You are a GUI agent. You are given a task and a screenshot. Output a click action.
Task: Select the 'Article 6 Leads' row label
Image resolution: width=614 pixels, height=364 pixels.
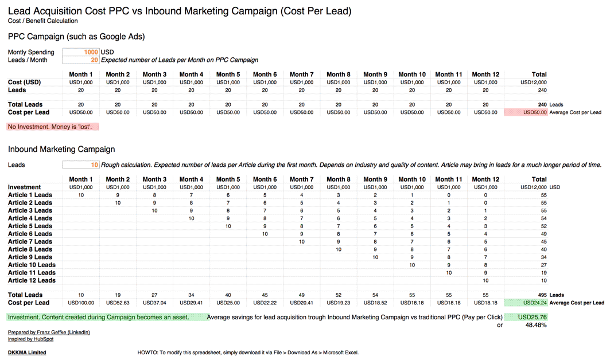[x=30, y=234]
